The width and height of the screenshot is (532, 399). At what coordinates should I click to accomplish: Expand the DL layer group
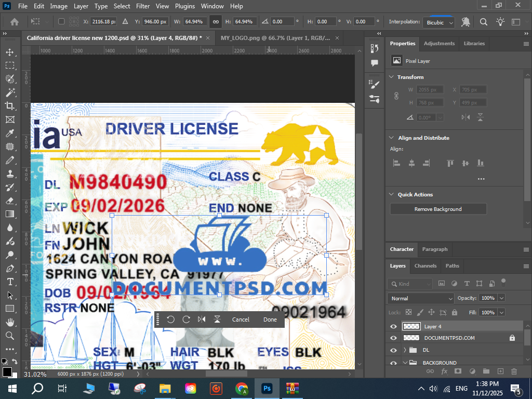click(x=405, y=350)
